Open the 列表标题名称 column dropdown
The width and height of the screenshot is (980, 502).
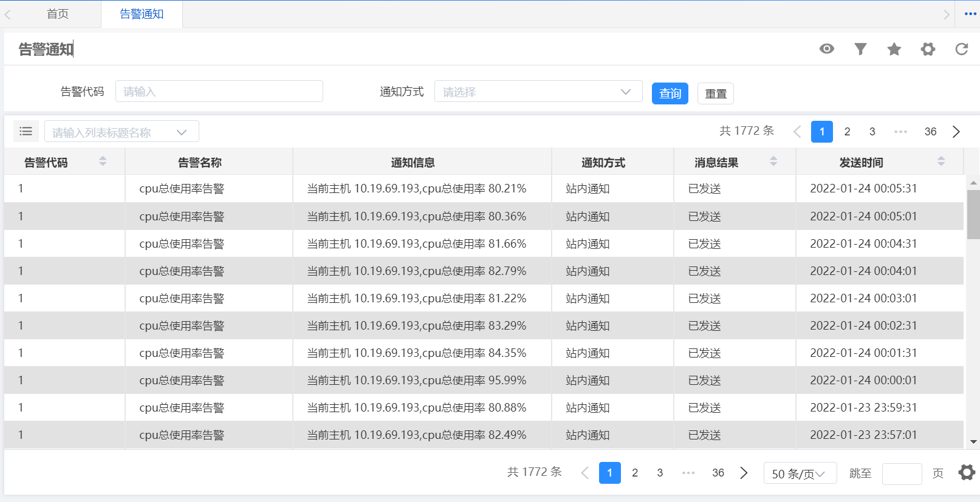pyautogui.click(x=122, y=132)
